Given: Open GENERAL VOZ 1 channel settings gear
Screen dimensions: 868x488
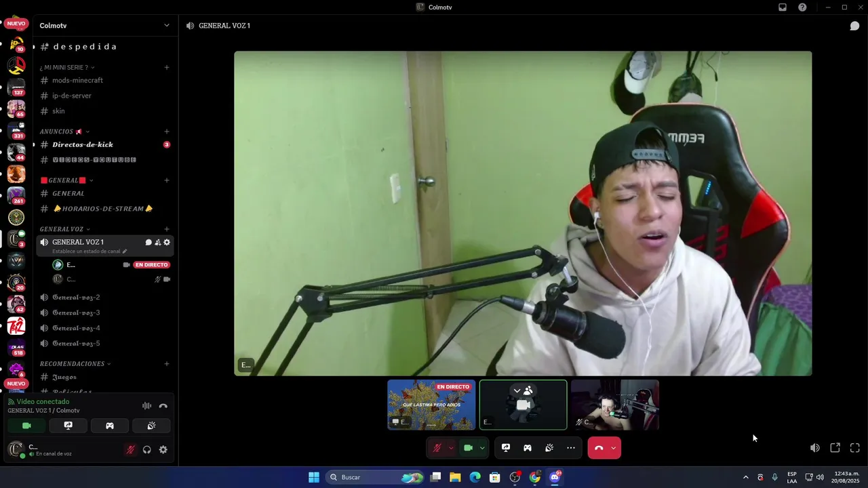Looking at the screenshot, I should coord(167,242).
